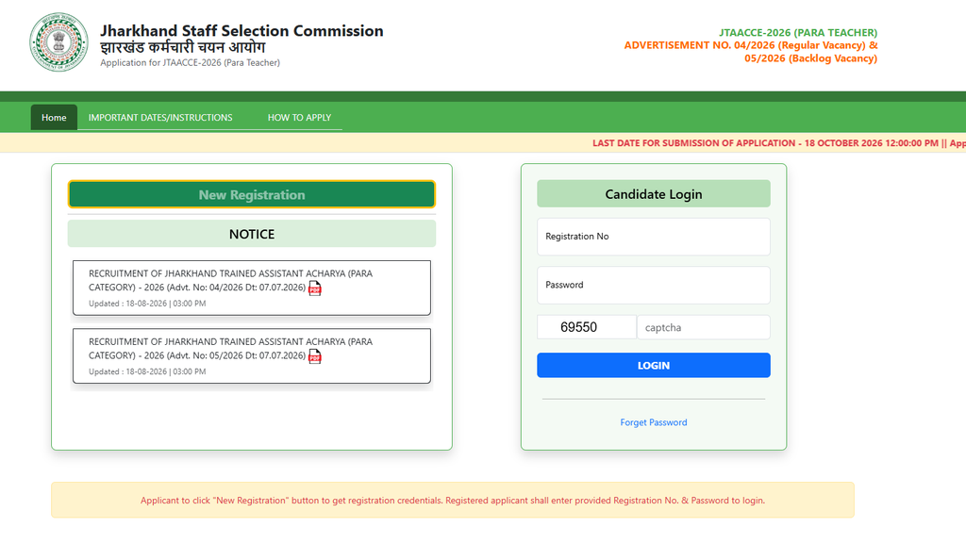966x560 pixels.
Task: Focus the Password input field
Action: [x=654, y=285]
